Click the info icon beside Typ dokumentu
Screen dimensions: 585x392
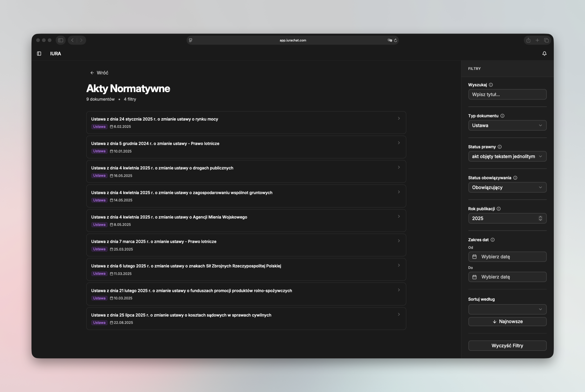point(503,116)
